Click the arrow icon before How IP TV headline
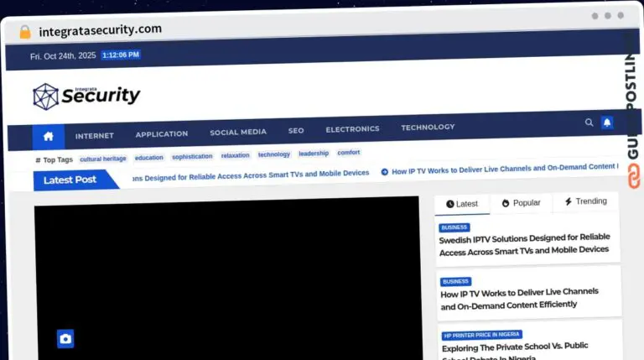 click(x=384, y=172)
